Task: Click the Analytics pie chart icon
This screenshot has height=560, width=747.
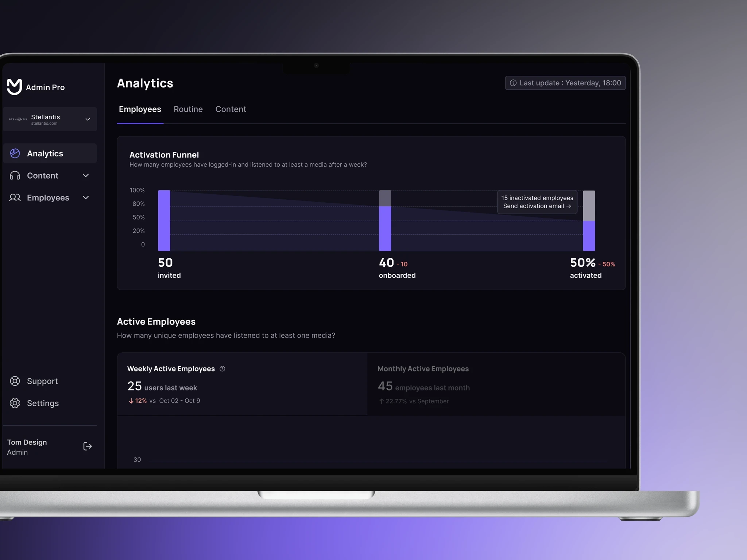Action: (15, 153)
